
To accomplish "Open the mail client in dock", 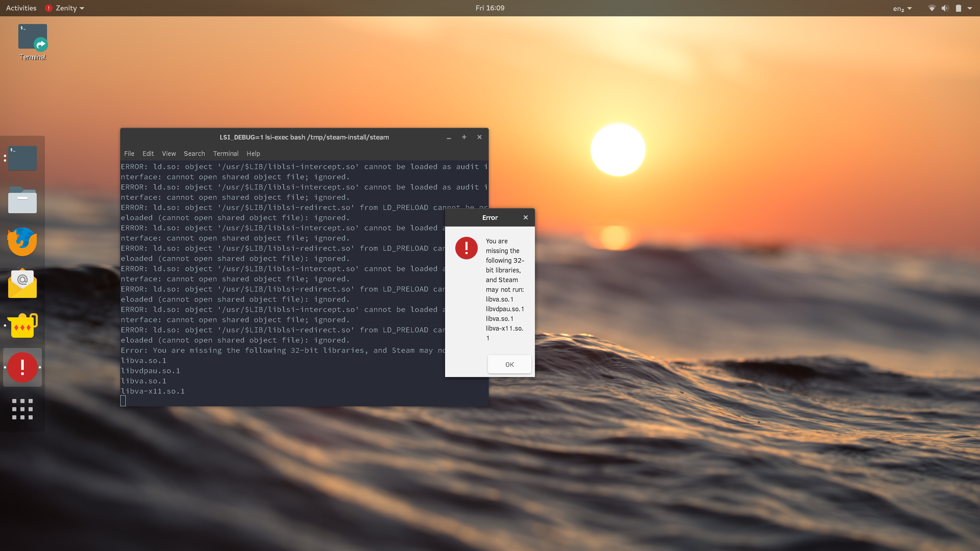I will pyautogui.click(x=22, y=284).
